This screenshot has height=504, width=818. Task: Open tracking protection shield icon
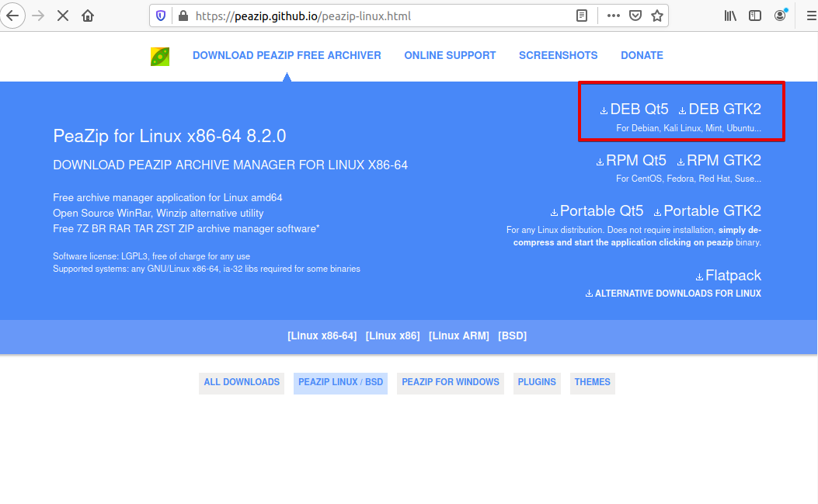(x=162, y=16)
